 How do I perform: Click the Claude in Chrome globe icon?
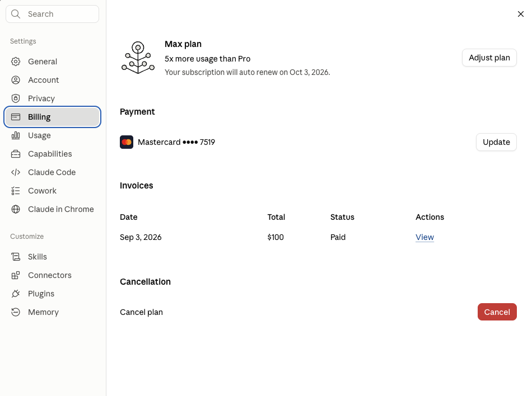(x=16, y=209)
